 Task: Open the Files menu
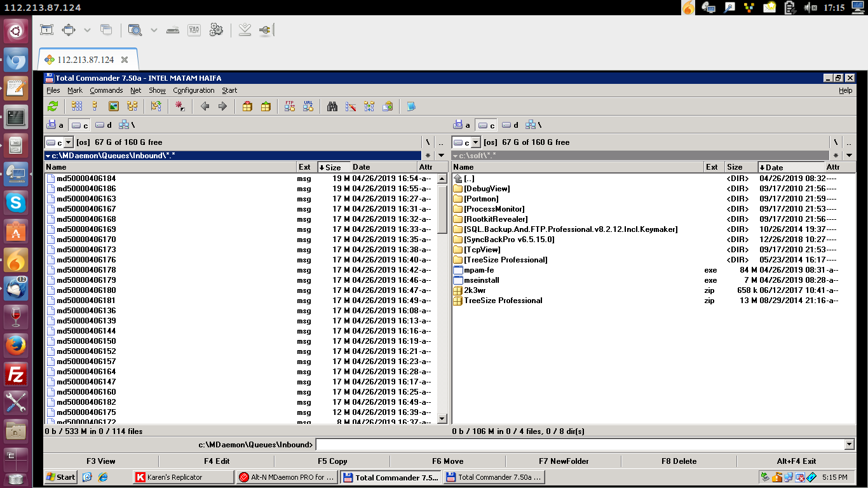(53, 90)
